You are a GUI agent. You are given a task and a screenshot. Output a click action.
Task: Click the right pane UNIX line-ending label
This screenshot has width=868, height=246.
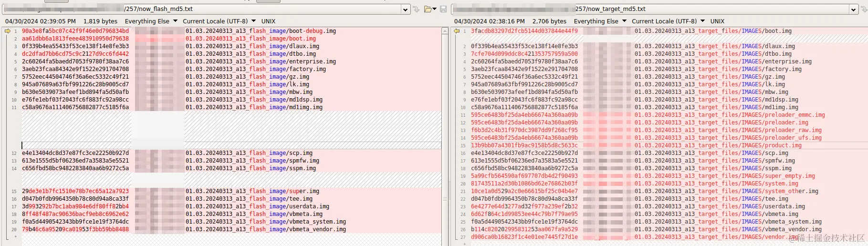click(717, 21)
